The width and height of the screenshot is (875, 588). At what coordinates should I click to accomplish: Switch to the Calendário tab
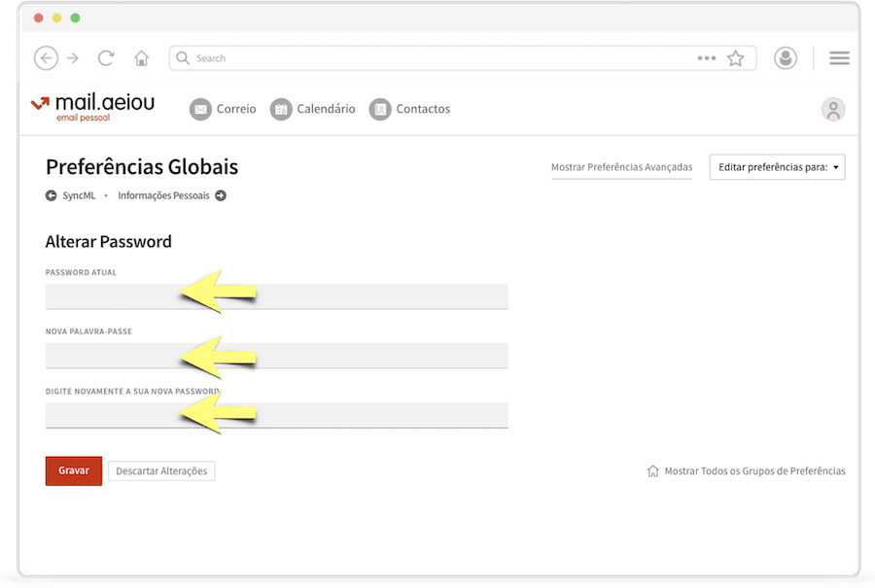[313, 109]
